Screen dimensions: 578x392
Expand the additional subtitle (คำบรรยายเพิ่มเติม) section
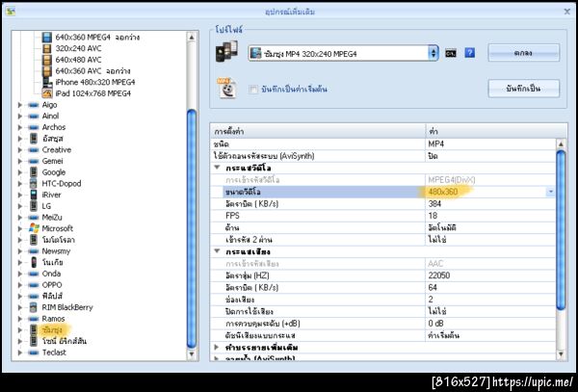tap(217, 347)
